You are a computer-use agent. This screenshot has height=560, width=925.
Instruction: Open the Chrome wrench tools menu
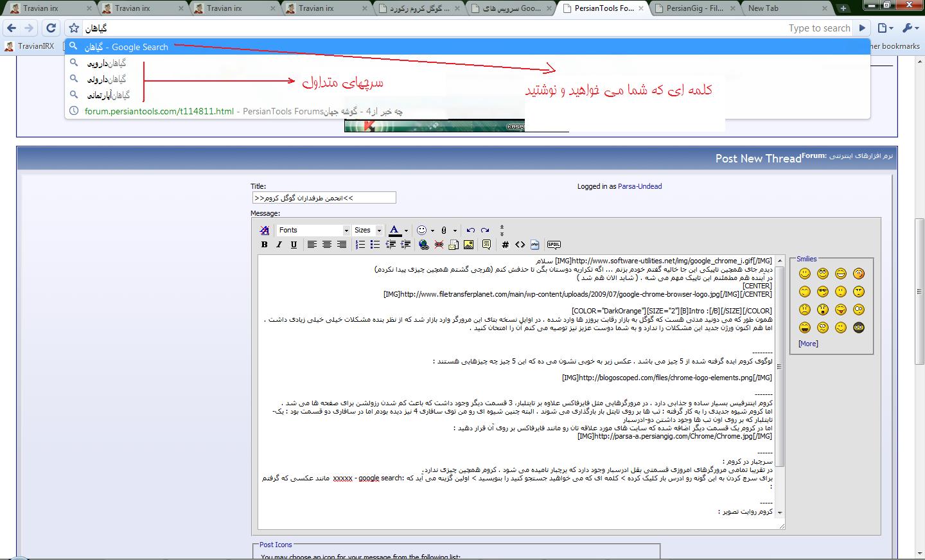(x=910, y=28)
